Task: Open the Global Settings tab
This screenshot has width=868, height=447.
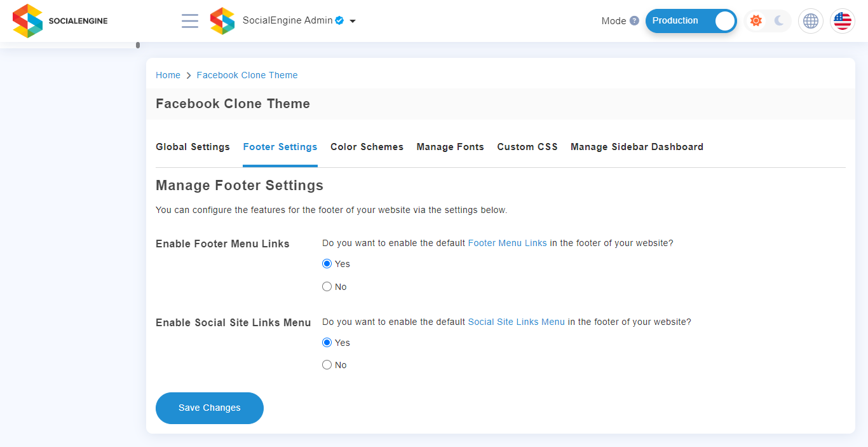Action: pos(193,147)
